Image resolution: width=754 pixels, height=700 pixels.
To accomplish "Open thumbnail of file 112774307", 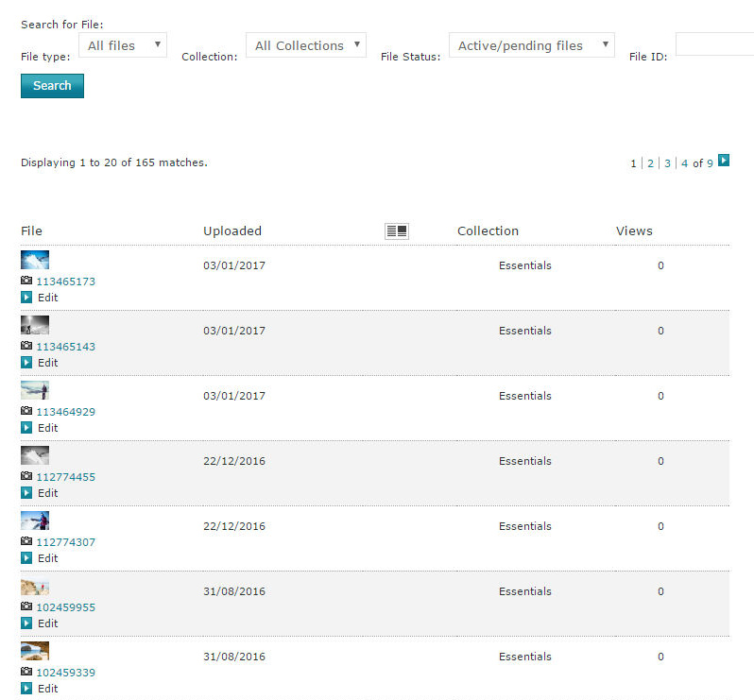I will (x=35, y=521).
